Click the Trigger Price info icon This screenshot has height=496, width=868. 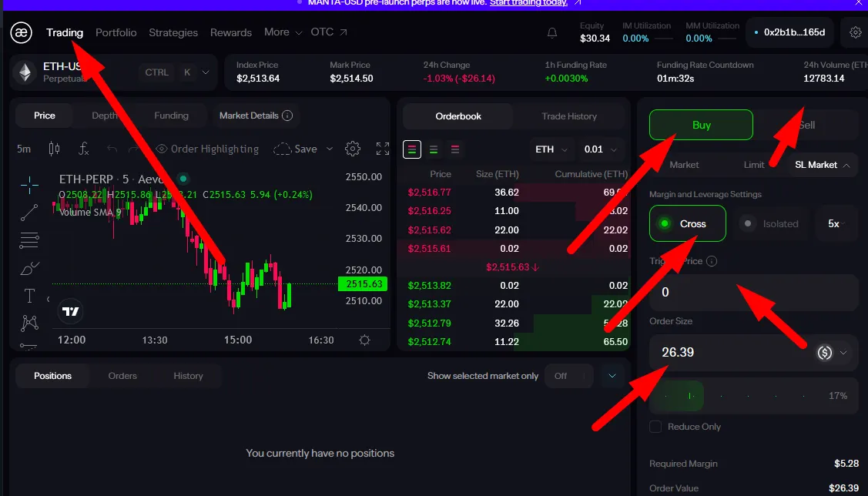pos(712,261)
